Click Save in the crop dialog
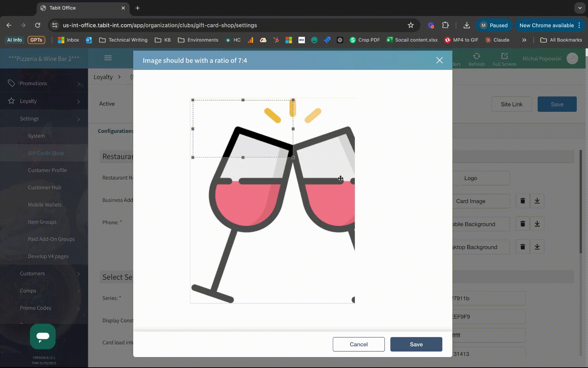 (x=416, y=344)
